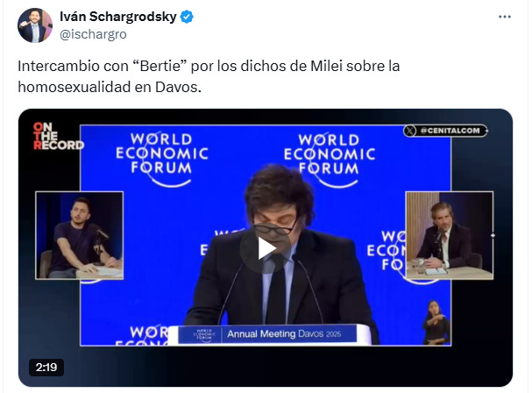Click the small WEF logo on podium
Viewport: 532px width, 393px height.
click(204, 334)
